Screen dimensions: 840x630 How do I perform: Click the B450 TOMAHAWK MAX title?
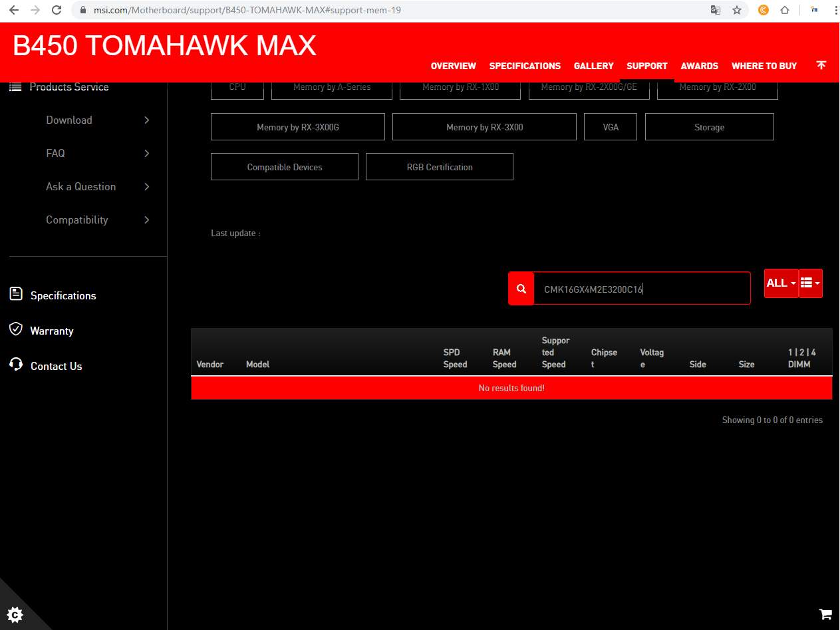click(164, 46)
